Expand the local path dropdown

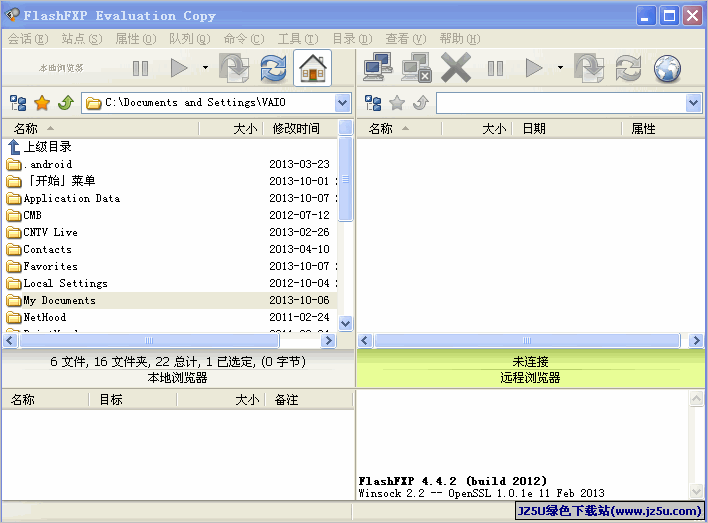[x=343, y=103]
